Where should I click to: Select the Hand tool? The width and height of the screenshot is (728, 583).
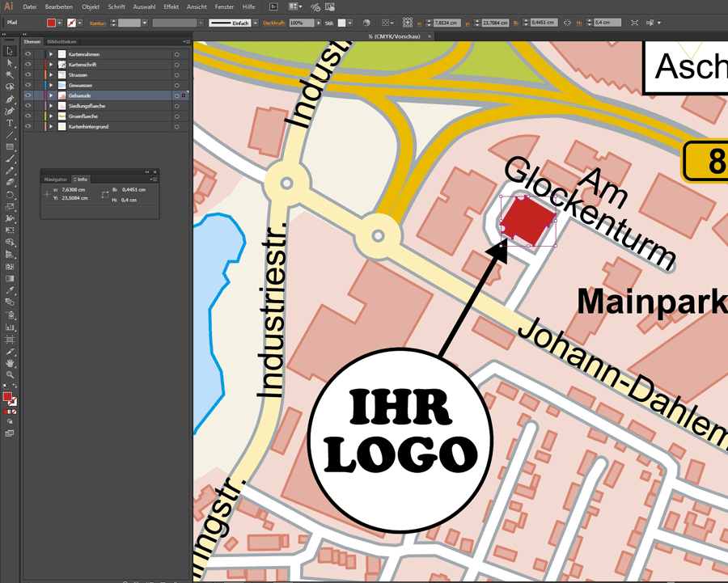point(10,363)
